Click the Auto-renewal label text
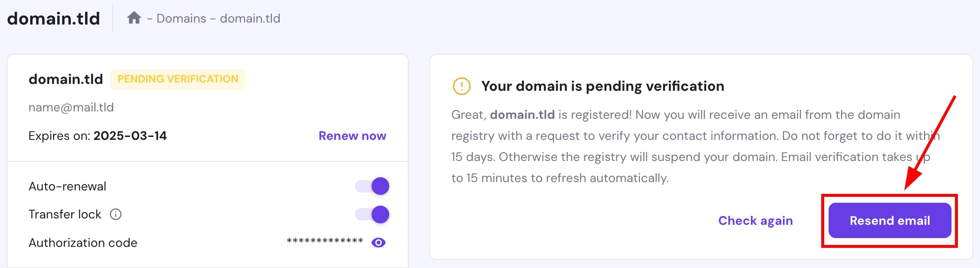980x268 pixels. pos(67,187)
